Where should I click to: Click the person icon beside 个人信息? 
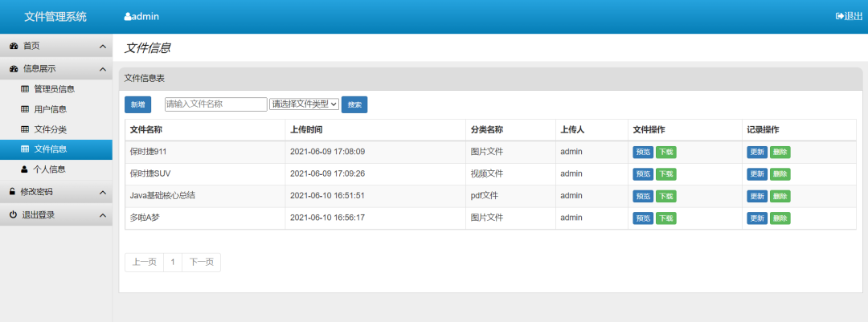point(24,169)
